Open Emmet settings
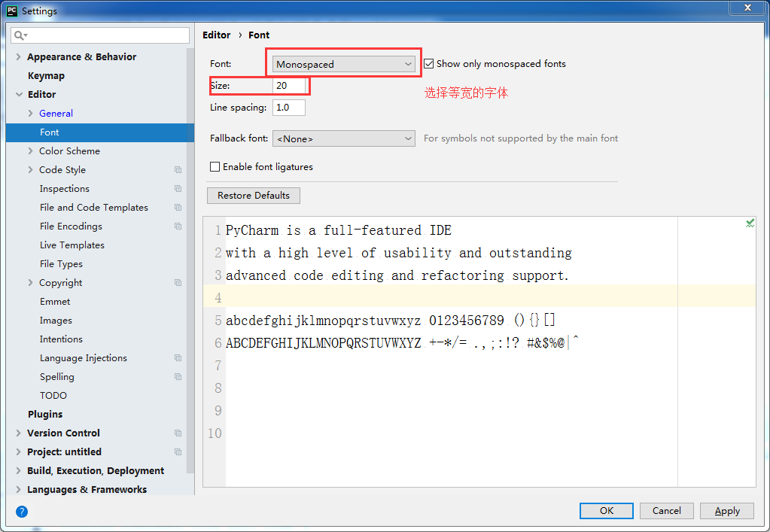 (55, 301)
